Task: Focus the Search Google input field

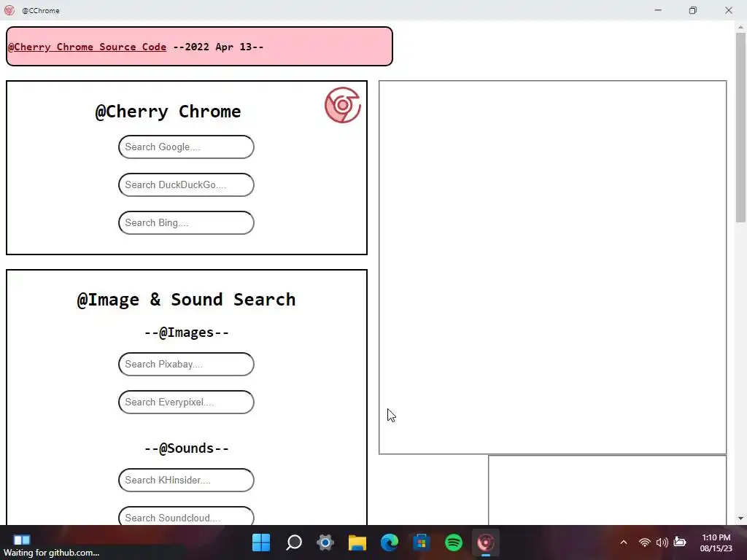Action: (x=186, y=147)
